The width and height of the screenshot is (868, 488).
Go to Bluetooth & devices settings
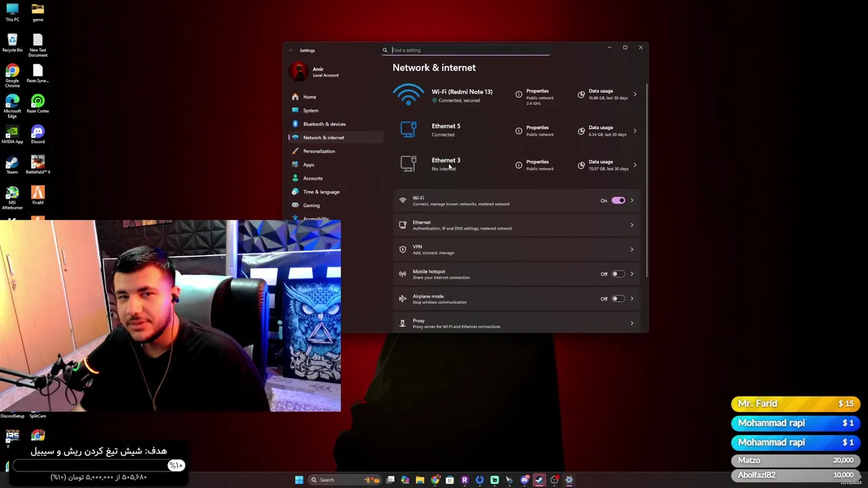coord(336,124)
